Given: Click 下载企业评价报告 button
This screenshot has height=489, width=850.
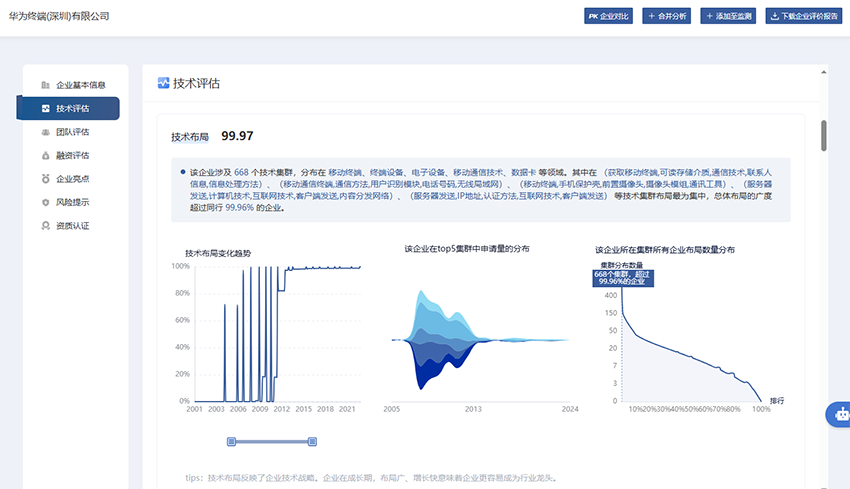Looking at the screenshot, I should pyautogui.click(x=803, y=16).
